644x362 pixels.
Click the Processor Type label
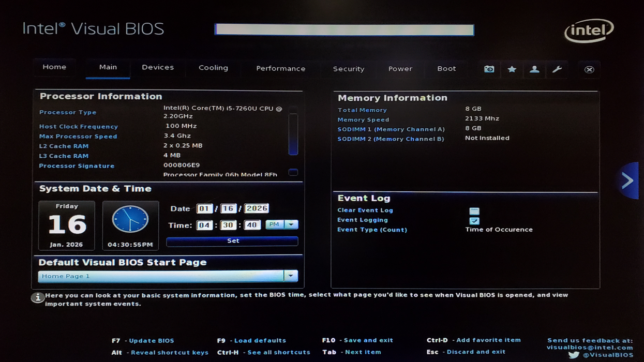(x=68, y=112)
